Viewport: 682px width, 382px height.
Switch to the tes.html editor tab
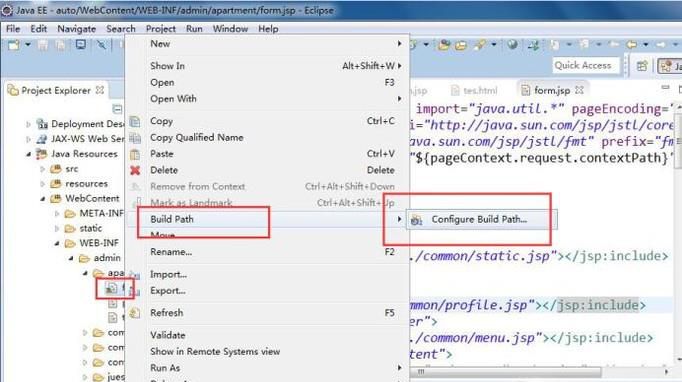point(474,90)
